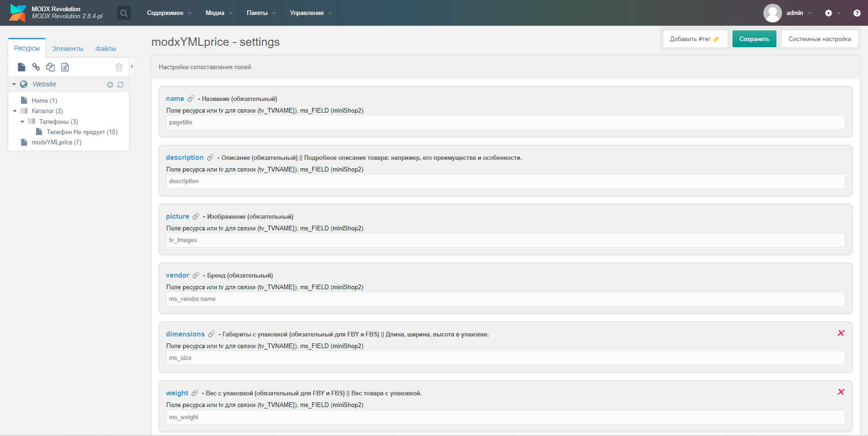868x436 pixels.
Task: Switch to the Файлы tab
Action: click(x=106, y=49)
